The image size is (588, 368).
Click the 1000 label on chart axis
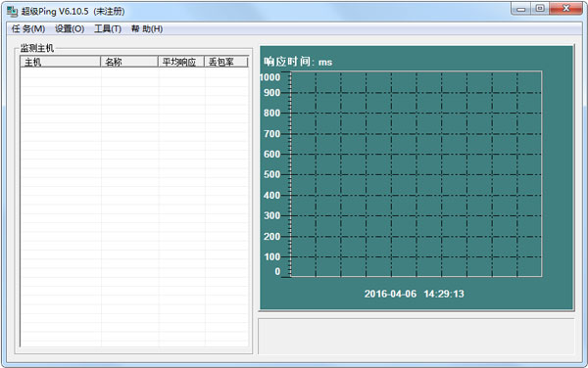270,77
